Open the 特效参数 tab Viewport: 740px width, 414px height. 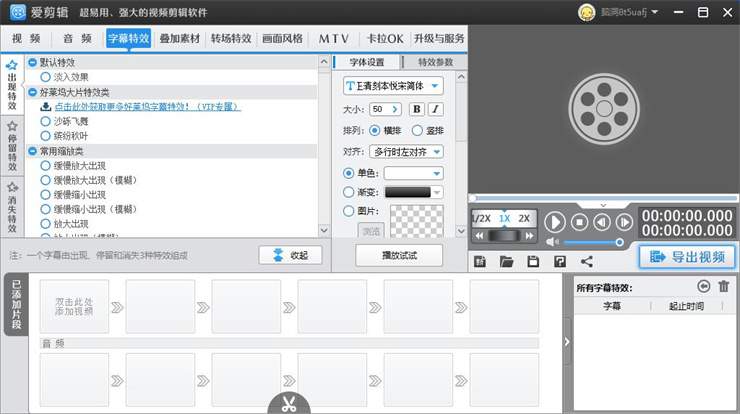(x=435, y=62)
